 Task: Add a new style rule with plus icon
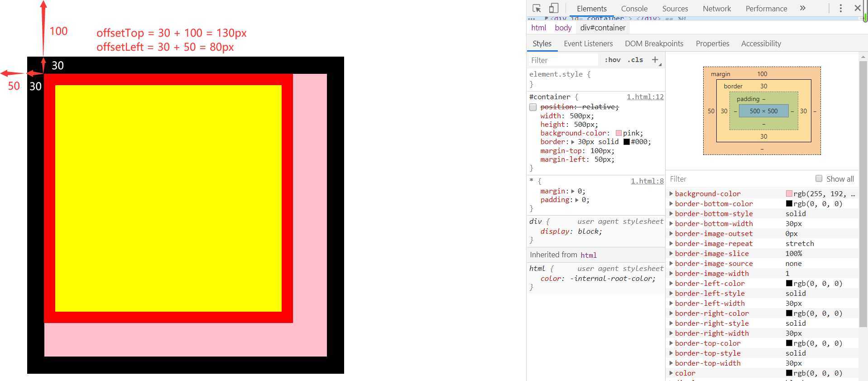[x=655, y=60]
